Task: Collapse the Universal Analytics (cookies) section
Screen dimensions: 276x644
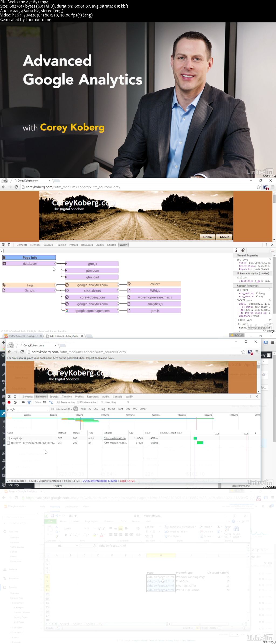Action: click(x=253, y=273)
